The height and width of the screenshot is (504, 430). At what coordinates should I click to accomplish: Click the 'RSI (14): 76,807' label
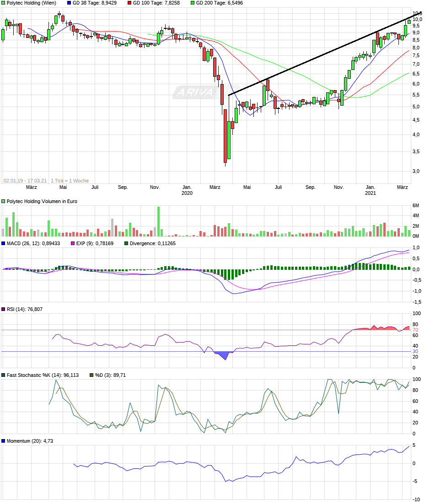point(25,310)
